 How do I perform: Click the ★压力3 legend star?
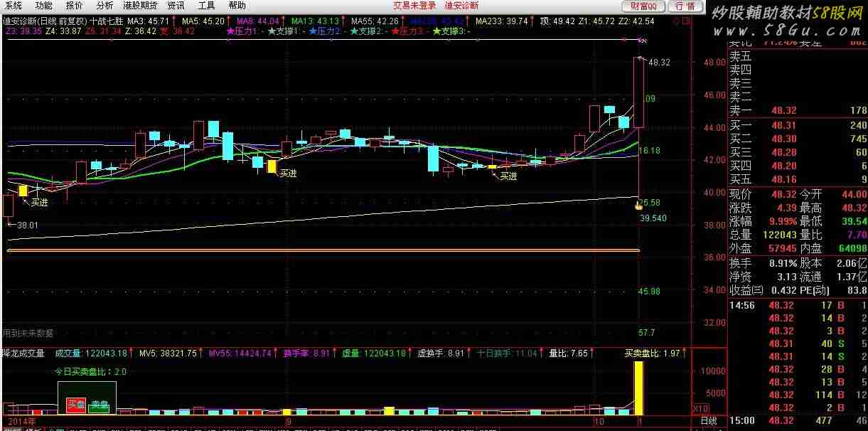tap(395, 31)
